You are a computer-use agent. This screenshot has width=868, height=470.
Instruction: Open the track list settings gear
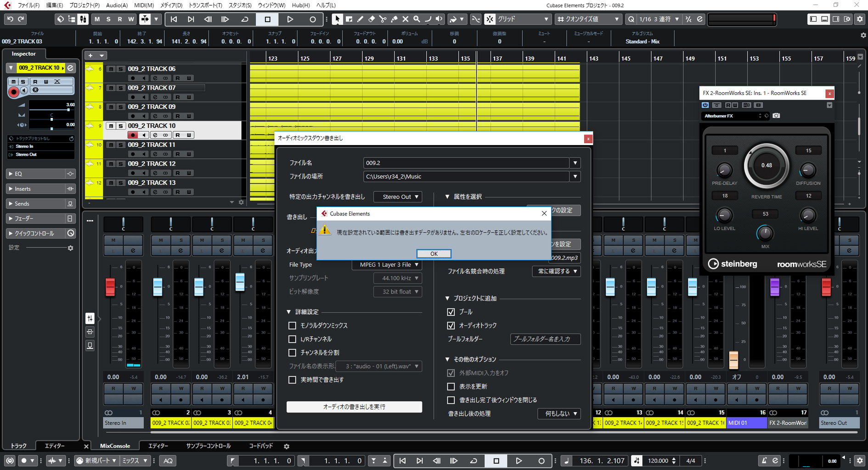pos(241,202)
